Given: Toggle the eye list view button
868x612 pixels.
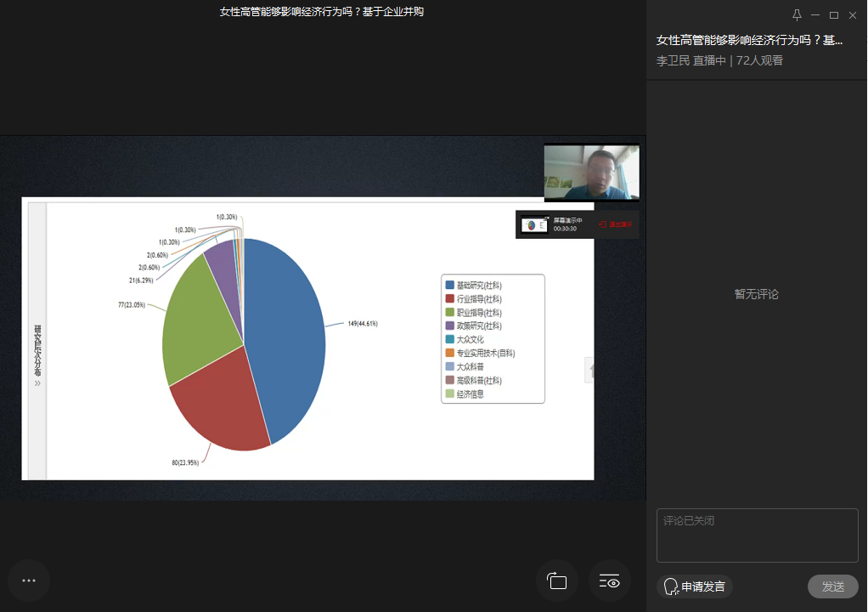Looking at the screenshot, I should 610,581.
